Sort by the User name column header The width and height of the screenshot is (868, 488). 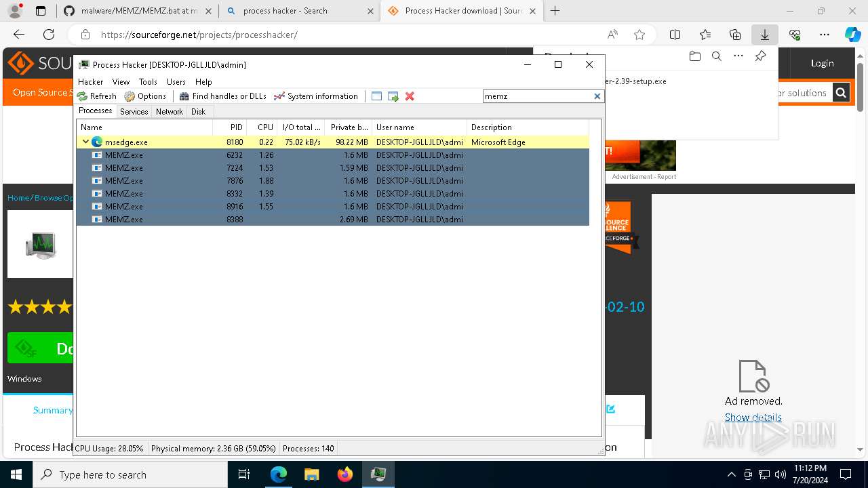tap(419, 127)
